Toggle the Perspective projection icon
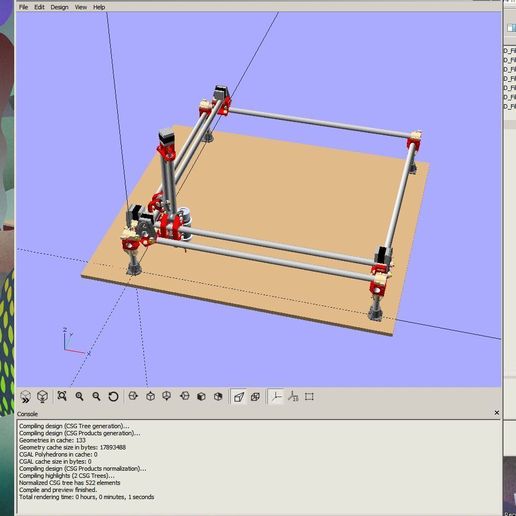 [x=239, y=397]
